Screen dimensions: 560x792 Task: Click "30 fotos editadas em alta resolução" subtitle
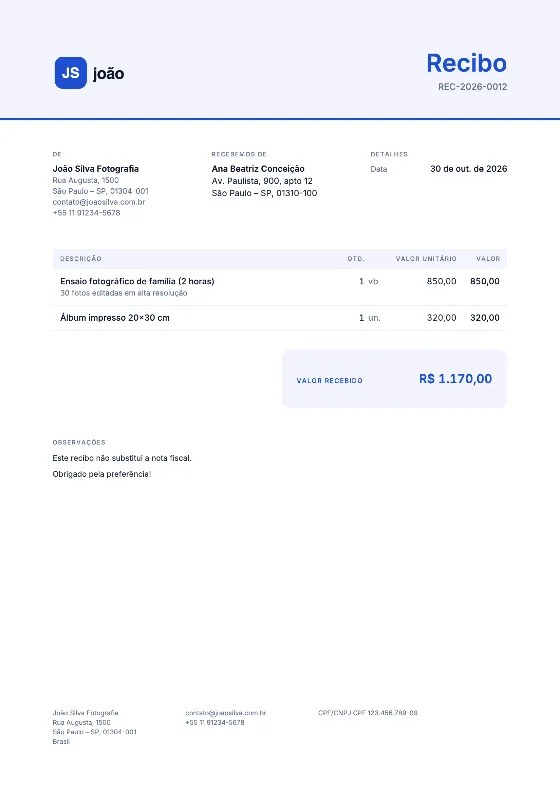(x=124, y=293)
